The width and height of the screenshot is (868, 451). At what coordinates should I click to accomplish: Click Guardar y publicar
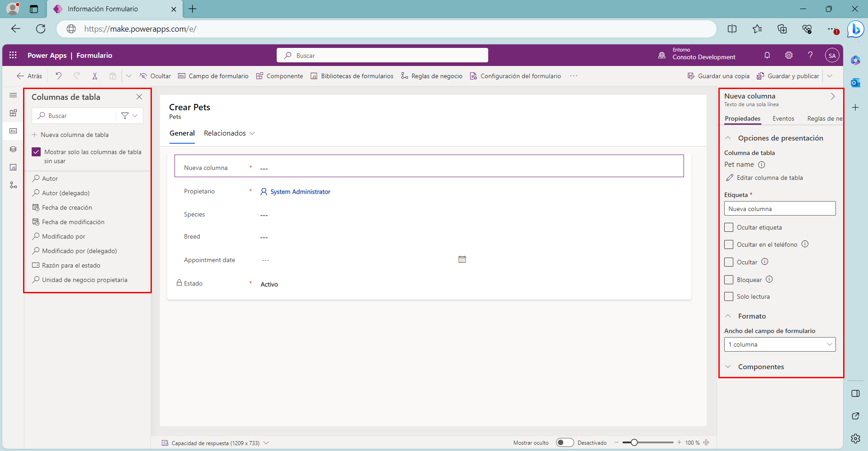tap(788, 76)
